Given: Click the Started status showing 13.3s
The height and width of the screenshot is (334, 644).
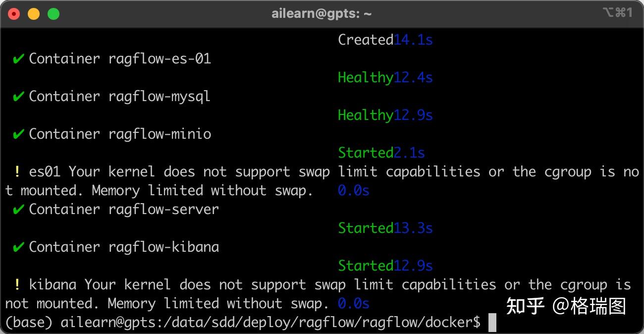Looking at the screenshot, I should coord(366,228).
